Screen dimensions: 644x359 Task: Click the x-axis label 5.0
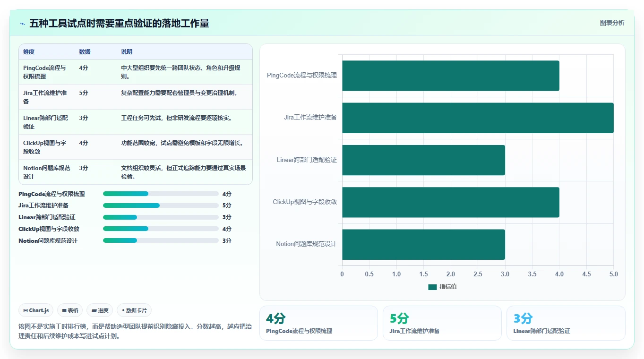(x=613, y=274)
